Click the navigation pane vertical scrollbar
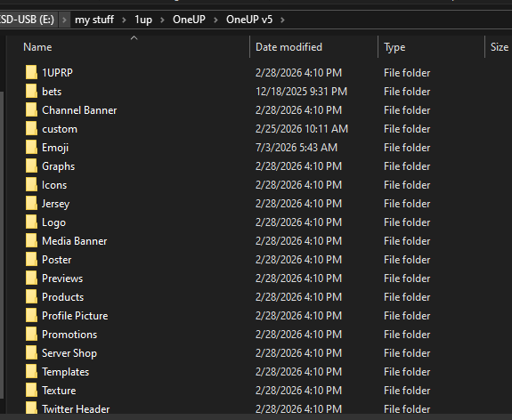This screenshot has width=512, height=420. pos(2,245)
